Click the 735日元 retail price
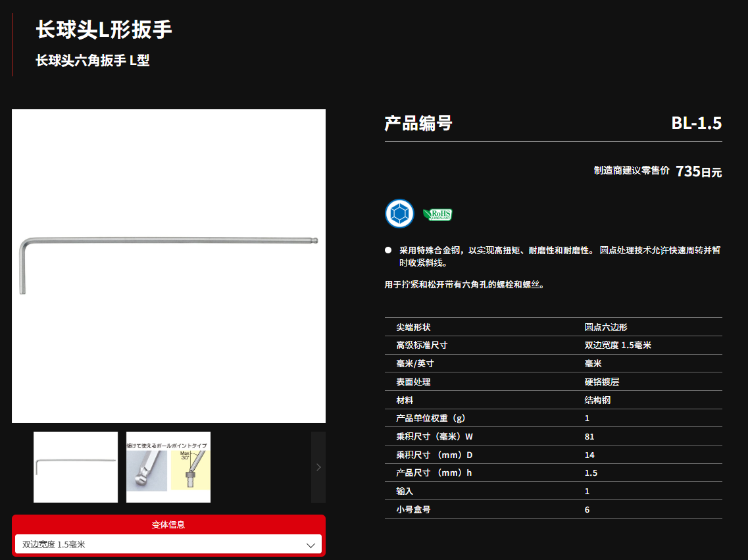The height and width of the screenshot is (560, 748). 698,172
